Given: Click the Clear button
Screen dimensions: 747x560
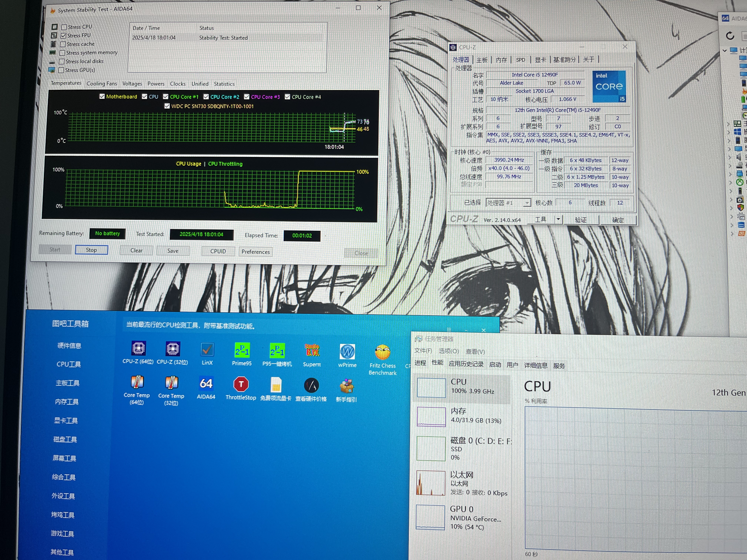Looking at the screenshot, I should [x=136, y=251].
